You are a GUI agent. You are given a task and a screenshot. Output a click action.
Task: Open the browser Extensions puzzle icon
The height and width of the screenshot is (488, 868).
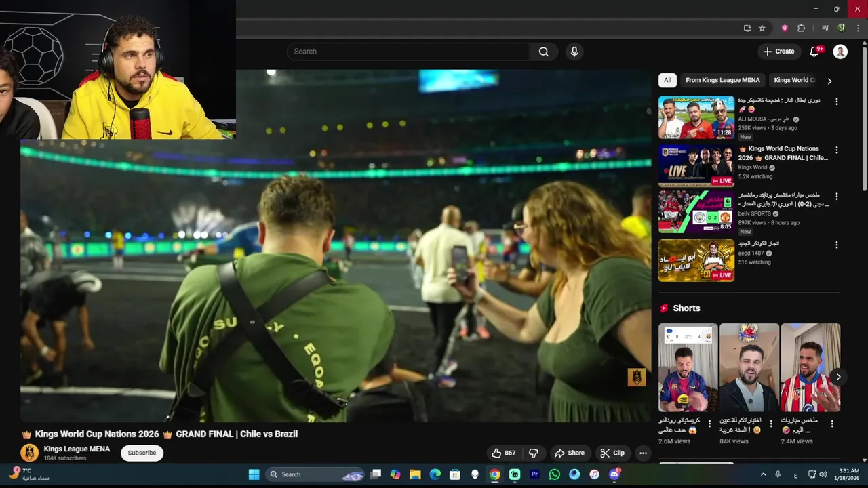pos(802,28)
